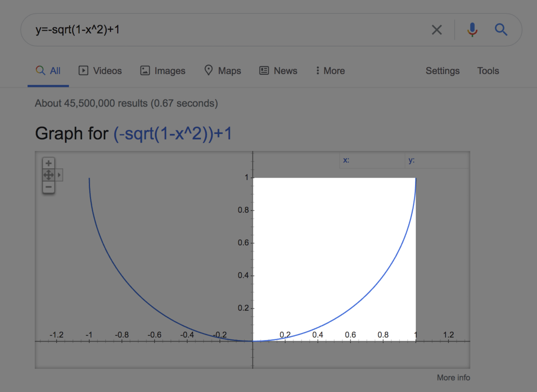
Task: Click the -1.2 label on the horizontal axis
Action: [56, 335]
